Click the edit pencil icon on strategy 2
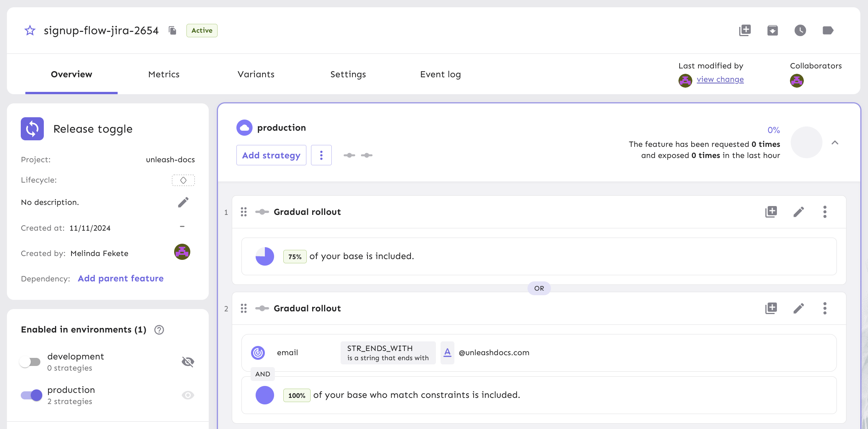 (x=798, y=308)
